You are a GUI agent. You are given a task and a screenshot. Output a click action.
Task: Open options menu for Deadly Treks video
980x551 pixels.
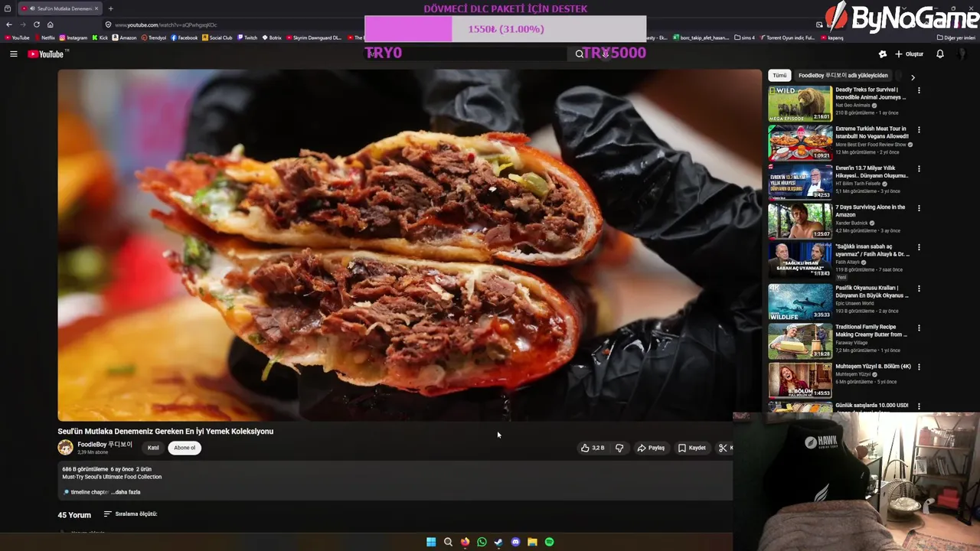[919, 90]
